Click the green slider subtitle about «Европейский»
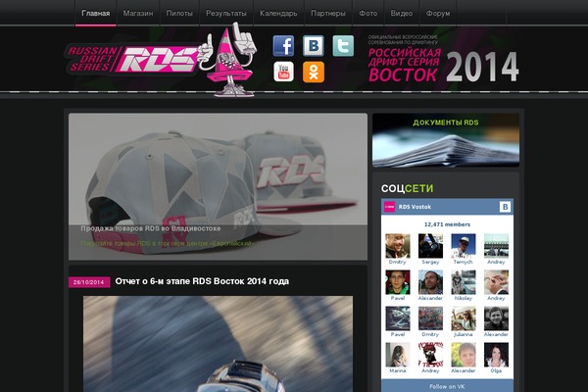The height and width of the screenshot is (392, 588). click(x=168, y=243)
